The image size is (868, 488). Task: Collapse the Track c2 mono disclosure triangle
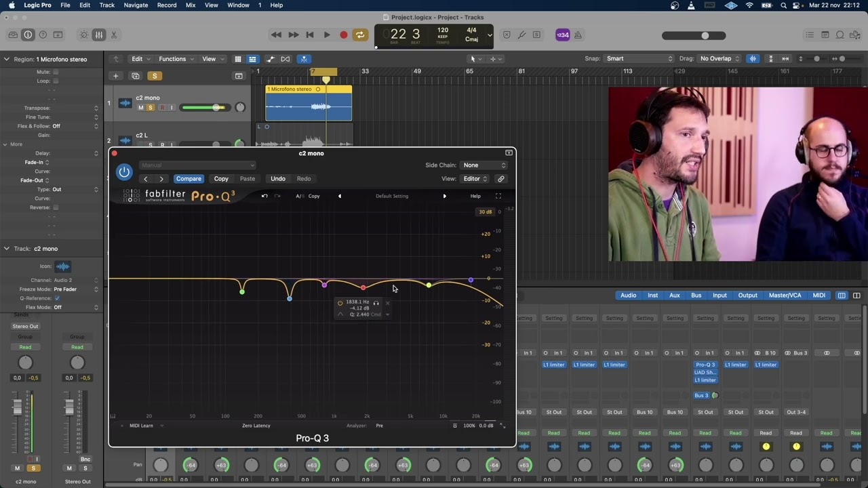[6, 249]
